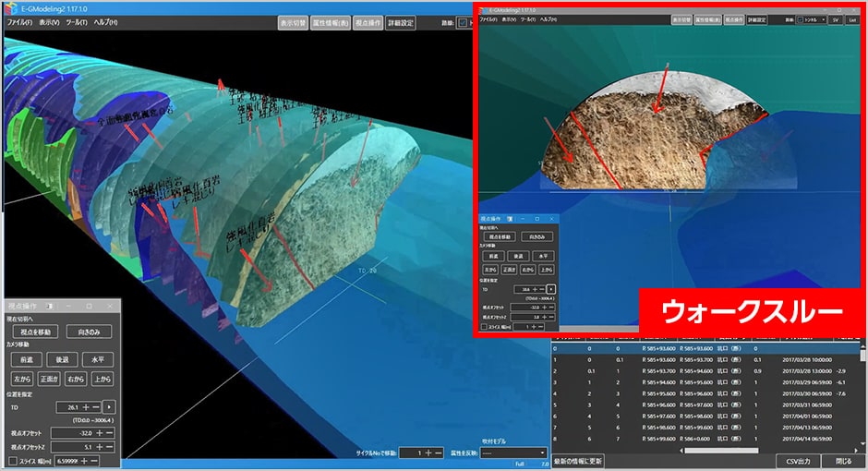Click minus for 視点オフセットZ value
868x471 pixels.
pos(110,446)
